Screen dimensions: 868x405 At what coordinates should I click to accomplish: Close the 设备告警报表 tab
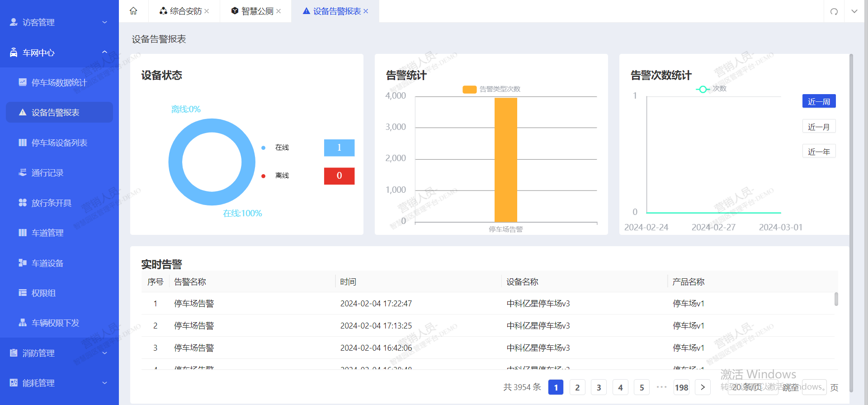coord(366,11)
